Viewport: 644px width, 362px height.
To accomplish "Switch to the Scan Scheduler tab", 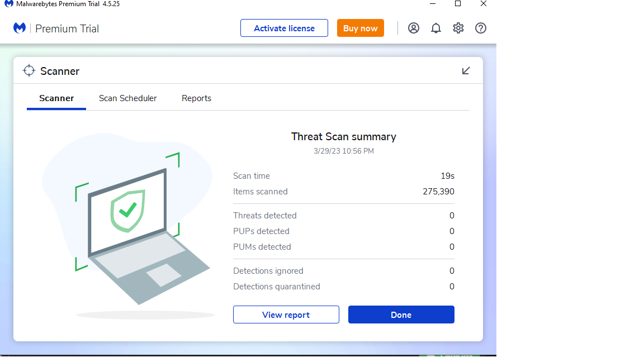I will click(127, 98).
